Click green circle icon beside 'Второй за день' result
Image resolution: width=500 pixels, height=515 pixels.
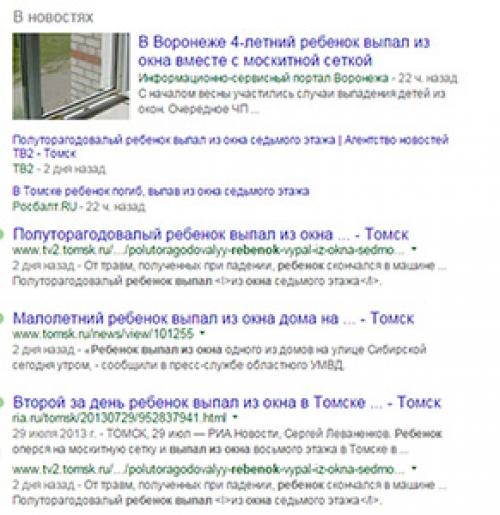click(1, 402)
